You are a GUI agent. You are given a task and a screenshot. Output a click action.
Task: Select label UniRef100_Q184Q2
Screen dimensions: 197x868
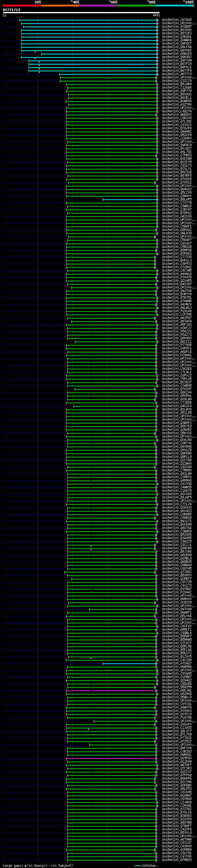click(176, 680)
